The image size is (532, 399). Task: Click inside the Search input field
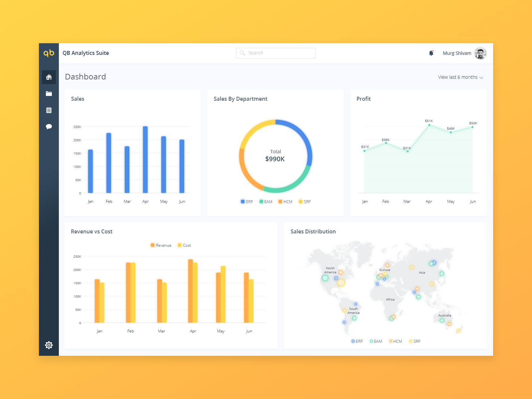(276, 53)
